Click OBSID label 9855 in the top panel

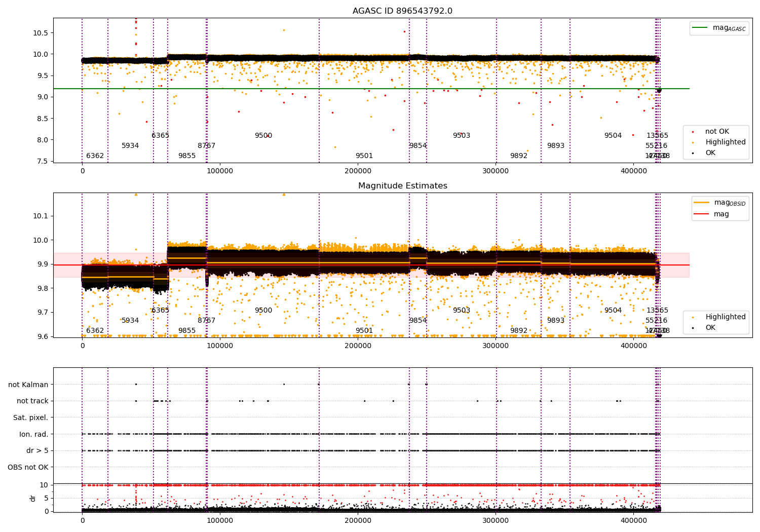(187, 156)
